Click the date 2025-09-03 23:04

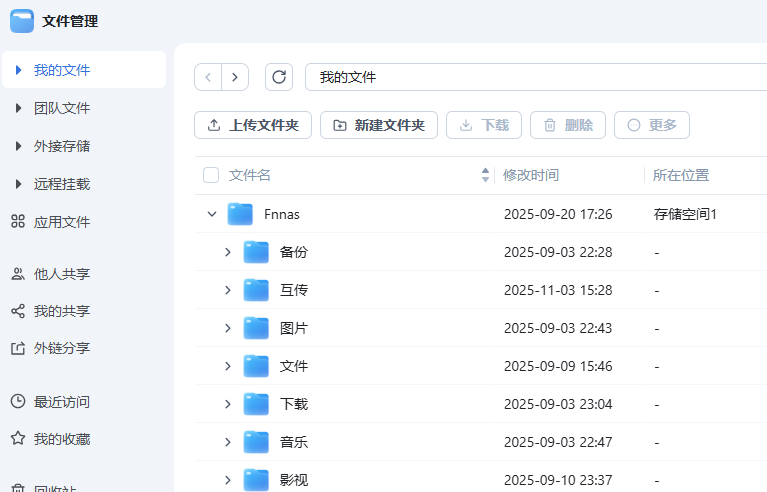point(558,404)
